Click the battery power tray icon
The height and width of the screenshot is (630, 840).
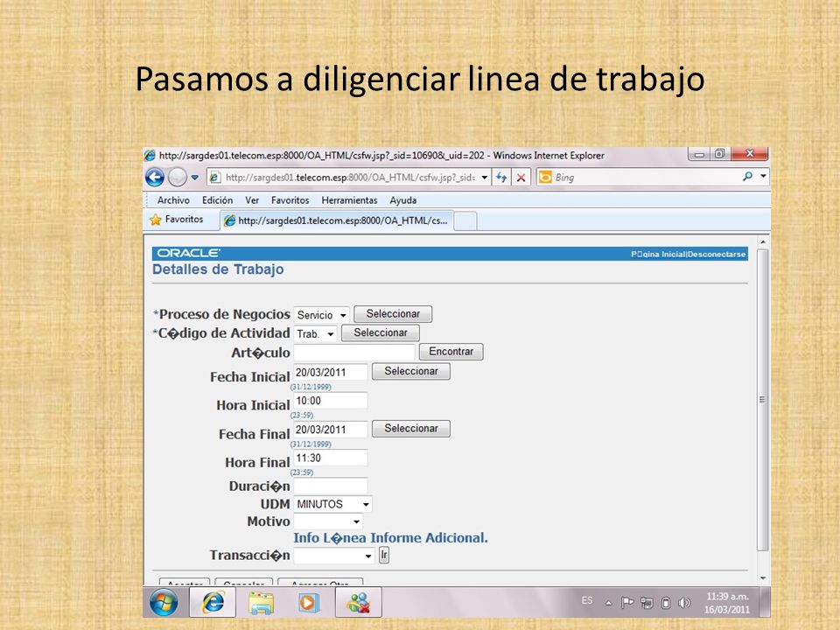coord(666,603)
